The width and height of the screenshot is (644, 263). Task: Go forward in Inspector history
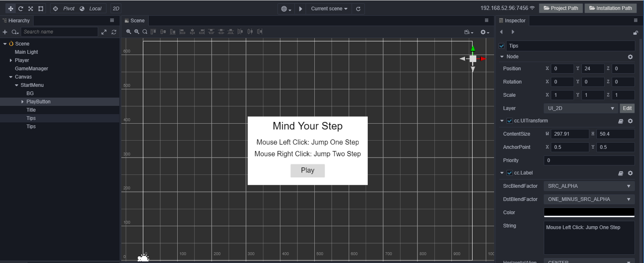[513, 32]
